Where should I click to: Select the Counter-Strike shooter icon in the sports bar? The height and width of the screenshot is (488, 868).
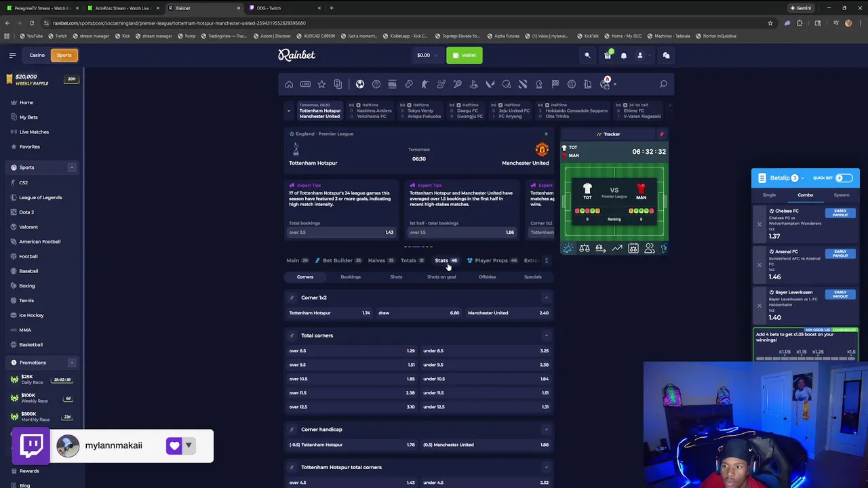point(425,84)
